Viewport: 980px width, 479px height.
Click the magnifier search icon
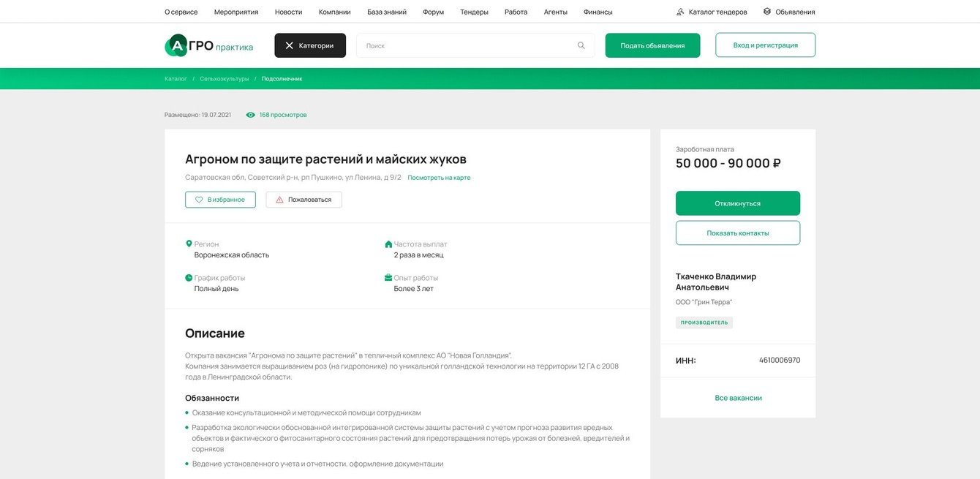[x=581, y=45]
